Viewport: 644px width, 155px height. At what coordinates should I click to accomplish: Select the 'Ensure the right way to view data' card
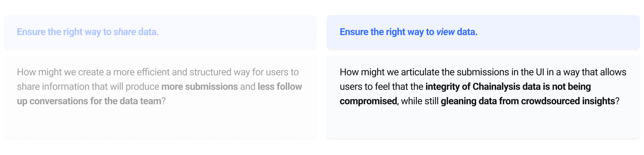coord(483,32)
